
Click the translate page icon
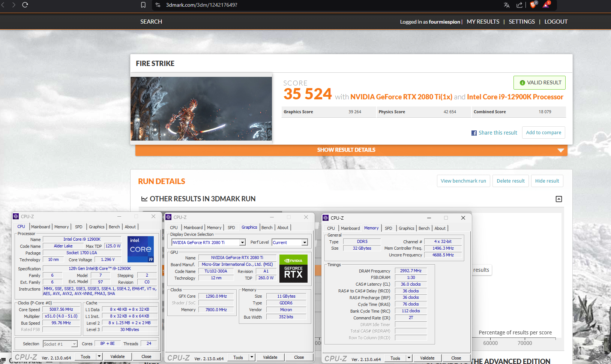tap(507, 5)
